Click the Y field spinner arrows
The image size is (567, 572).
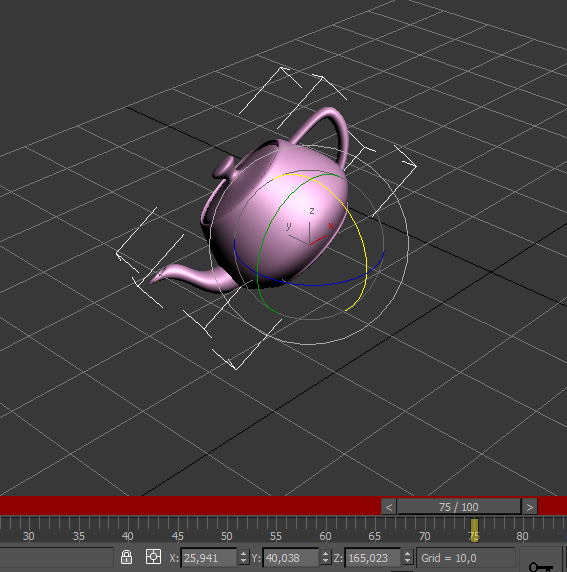point(325,557)
